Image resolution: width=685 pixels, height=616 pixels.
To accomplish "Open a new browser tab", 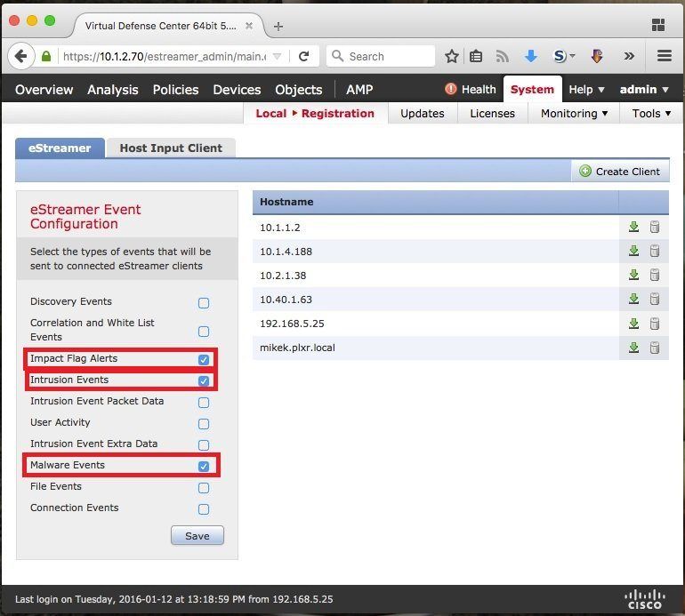I will coord(278,26).
